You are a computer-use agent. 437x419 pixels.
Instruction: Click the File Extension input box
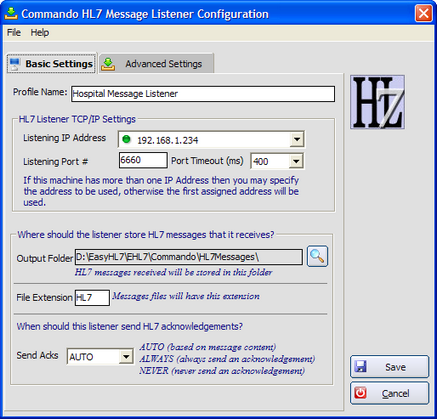tap(92, 297)
